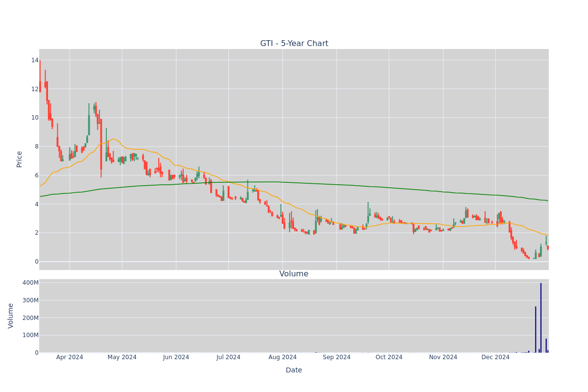Click the 'Jul 2024' date tick label
The image size is (588, 392).
pos(228,357)
